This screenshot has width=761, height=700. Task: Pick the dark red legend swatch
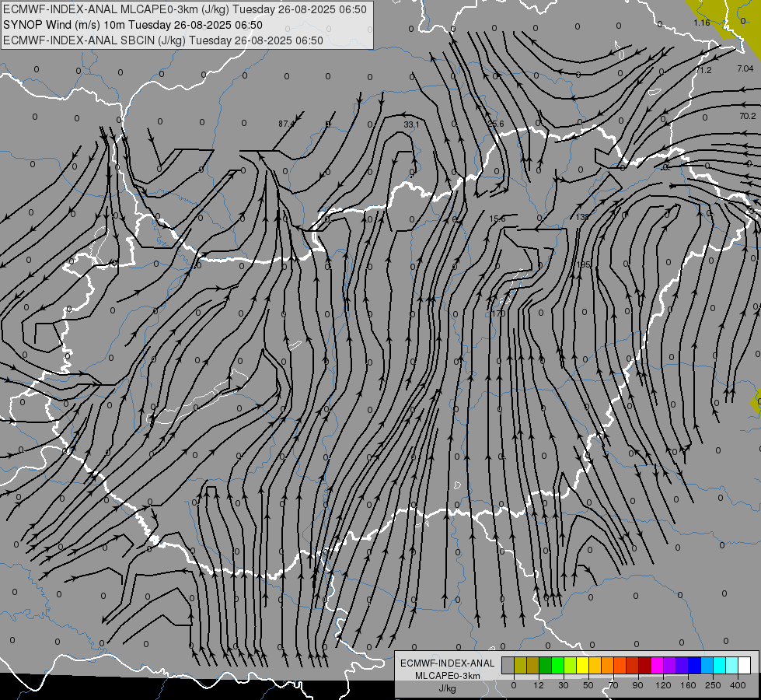(644, 665)
